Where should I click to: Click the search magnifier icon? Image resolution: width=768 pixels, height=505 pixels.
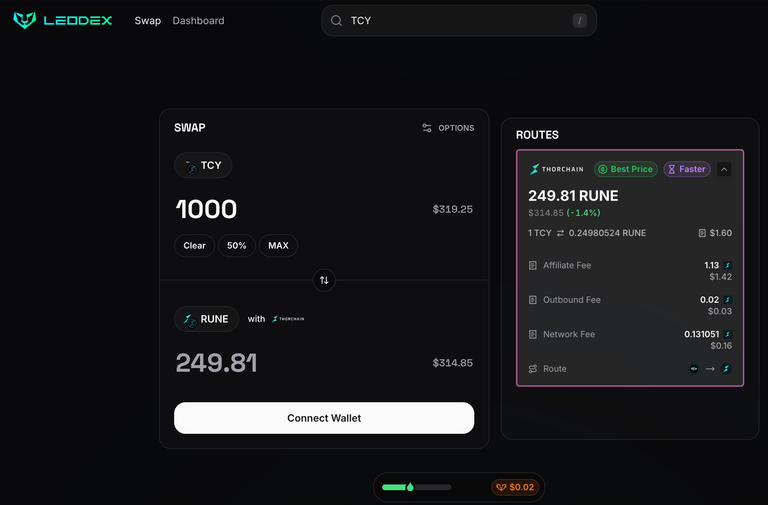[336, 21]
